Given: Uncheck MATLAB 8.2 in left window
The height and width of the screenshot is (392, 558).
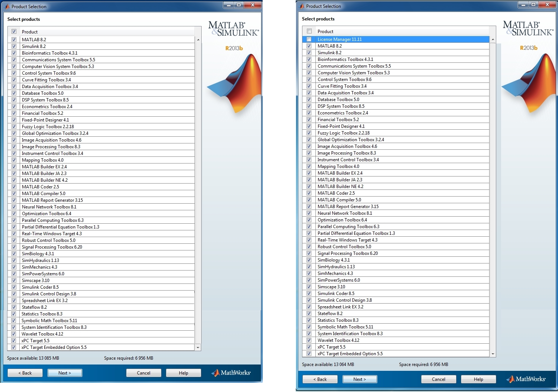Looking at the screenshot, I should 14,40.
